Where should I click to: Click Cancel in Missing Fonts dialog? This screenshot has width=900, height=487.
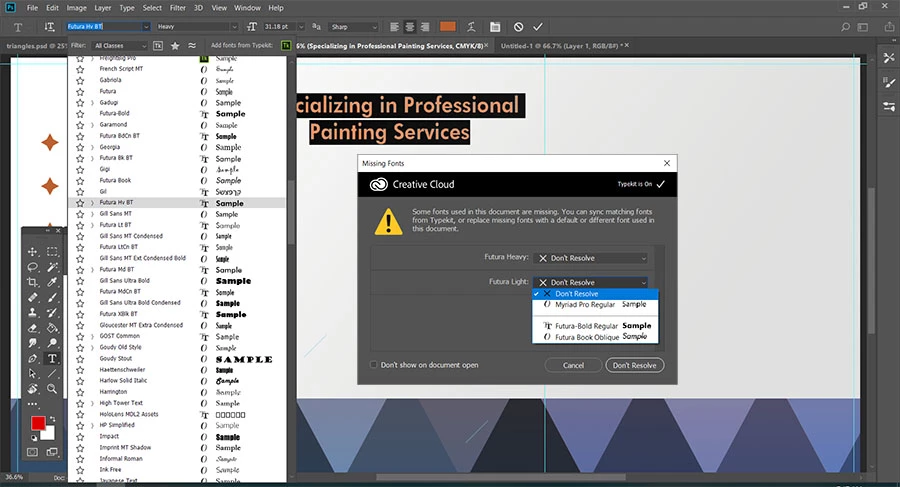click(573, 365)
